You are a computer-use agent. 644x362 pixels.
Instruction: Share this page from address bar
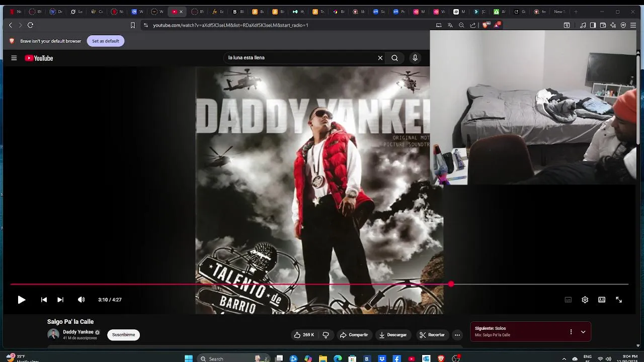[x=473, y=25]
